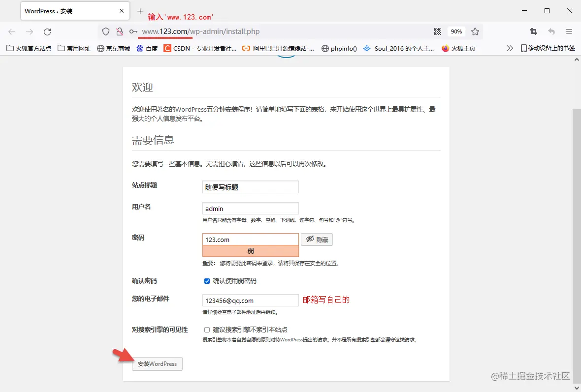Click the 90% zoom level control
The height and width of the screenshot is (392, 581).
pyautogui.click(x=456, y=30)
